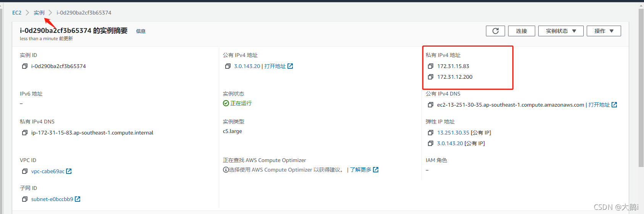Open elastic IP link 13.251.30.35
The image size is (644, 214).
(453, 133)
